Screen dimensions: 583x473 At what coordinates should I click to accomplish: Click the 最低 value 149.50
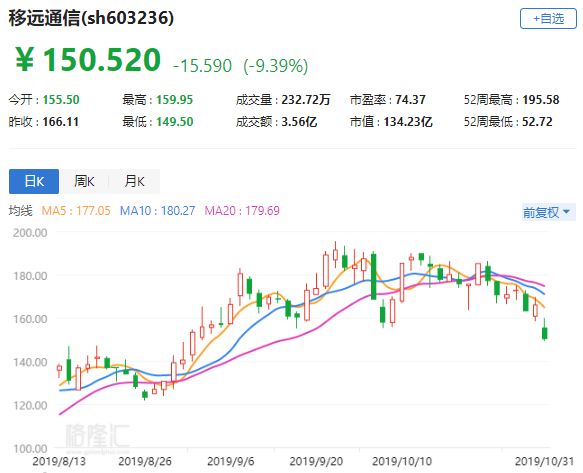174,122
